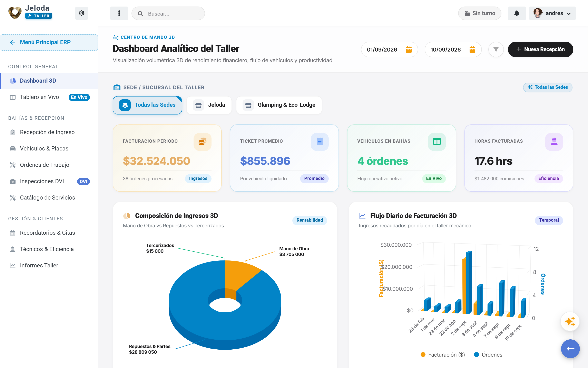Click the Ticket Promedio receipt icon
The image size is (588, 368).
point(320,142)
